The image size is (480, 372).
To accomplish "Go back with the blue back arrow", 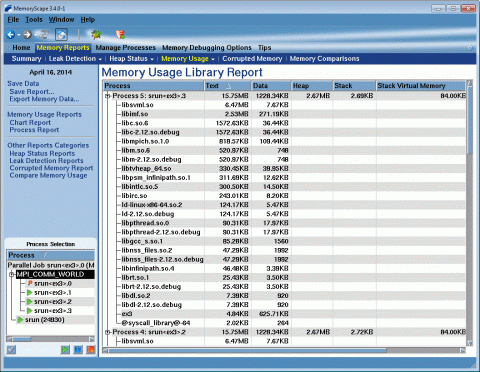I will 11,34.
